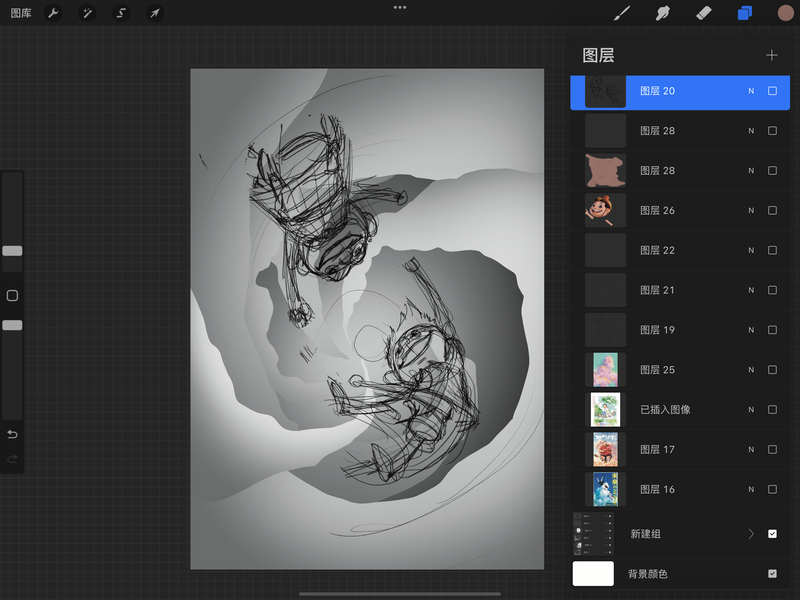The image size is (800, 600).
Task: Tap the 新建组 group thumbnail
Action: [593, 534]
